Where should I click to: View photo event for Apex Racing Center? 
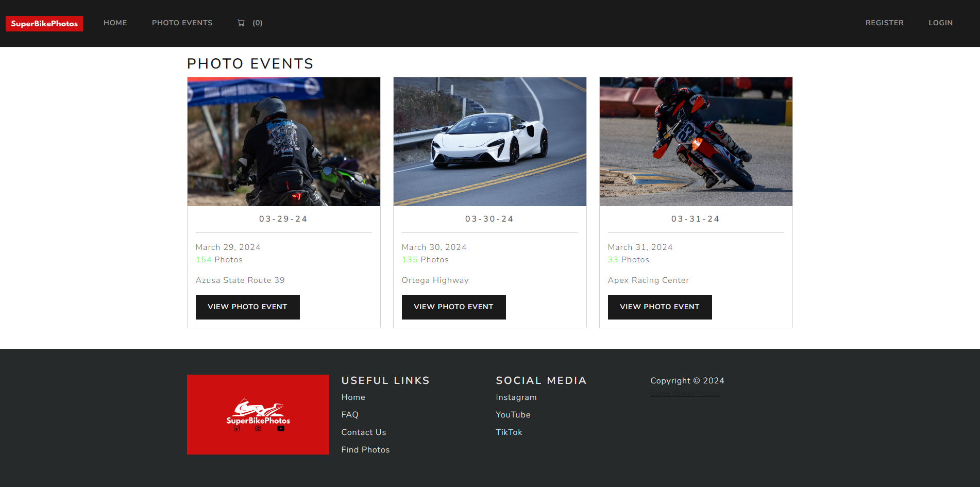(660, 307)
